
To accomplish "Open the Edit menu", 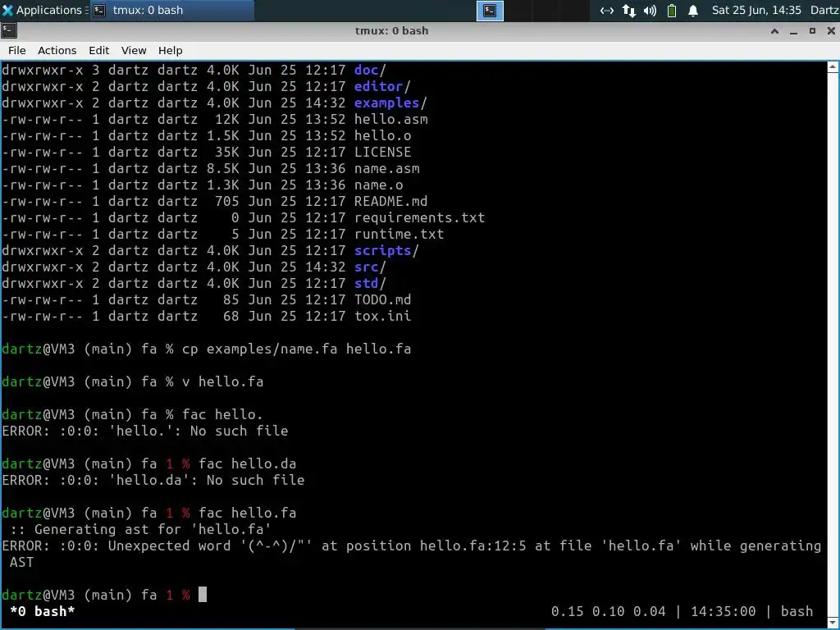I will (98, 50).
